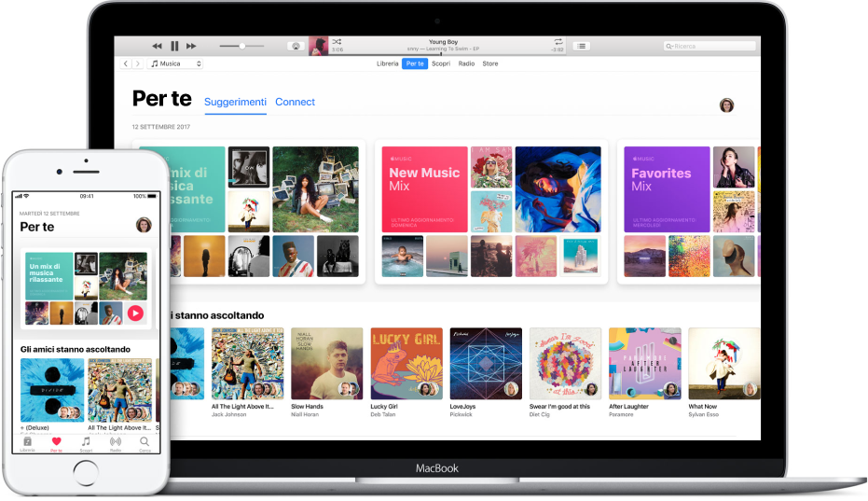
Task: Click the Pickwick artist name
Action: click(x=462, y=414)
